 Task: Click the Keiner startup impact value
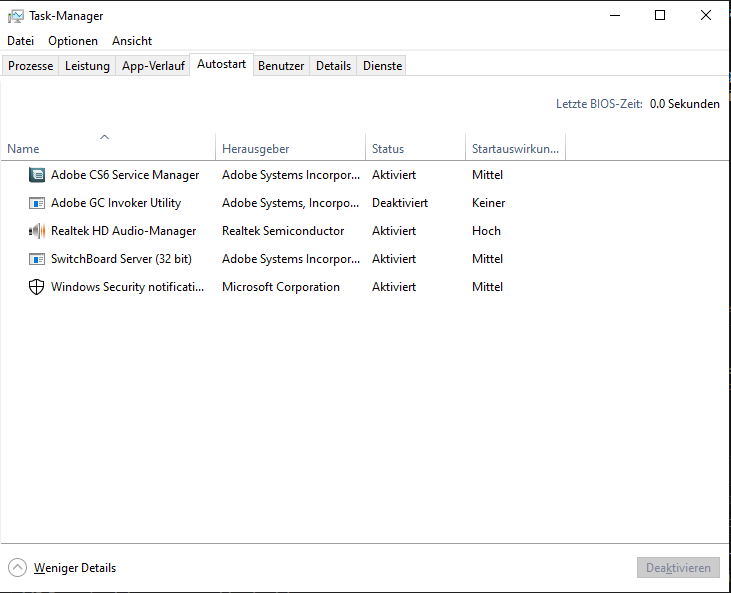(x=489, y=203)
